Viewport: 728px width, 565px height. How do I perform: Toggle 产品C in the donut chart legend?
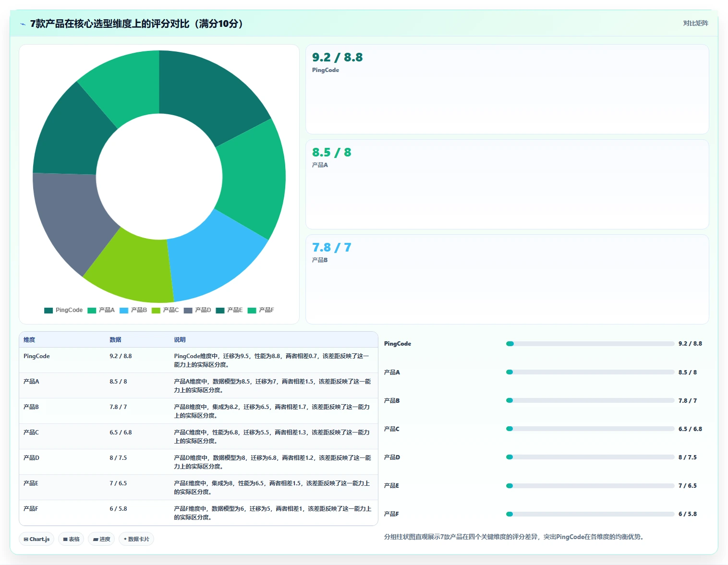point(165,310)
